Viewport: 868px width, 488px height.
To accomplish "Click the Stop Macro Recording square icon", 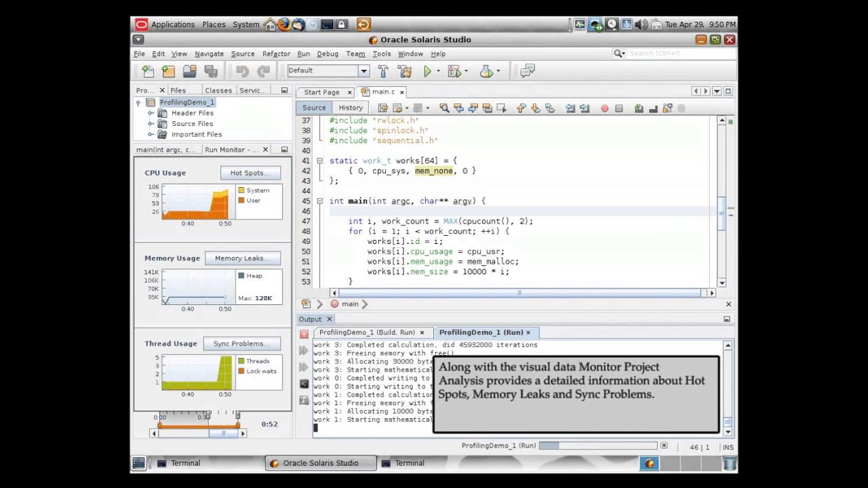I will coord(618,108).
